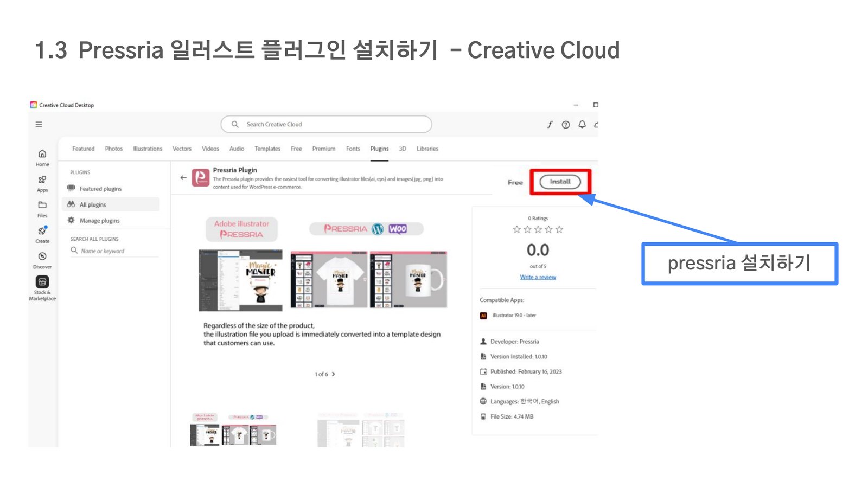Click 'Published: February 16, 2023' text
This screenshot has width=868, height=488.
coord(526,372)
